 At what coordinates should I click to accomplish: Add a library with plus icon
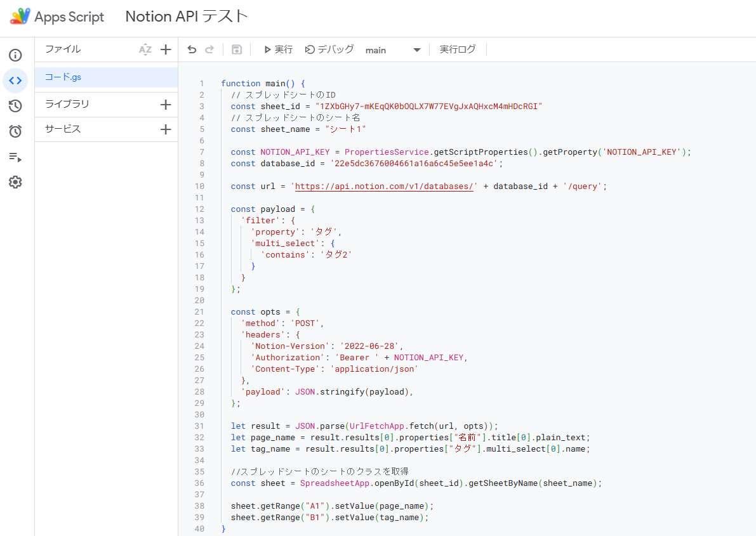click(166, 105)
